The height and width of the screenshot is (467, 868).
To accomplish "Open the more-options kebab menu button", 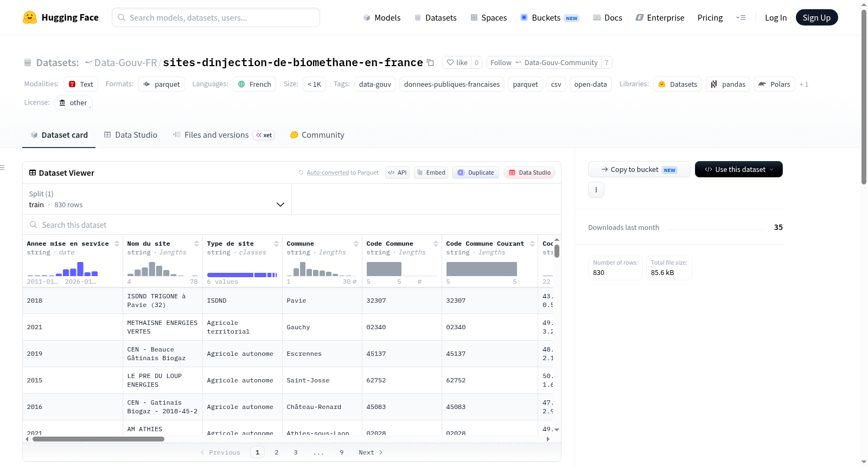I will 596,190.
